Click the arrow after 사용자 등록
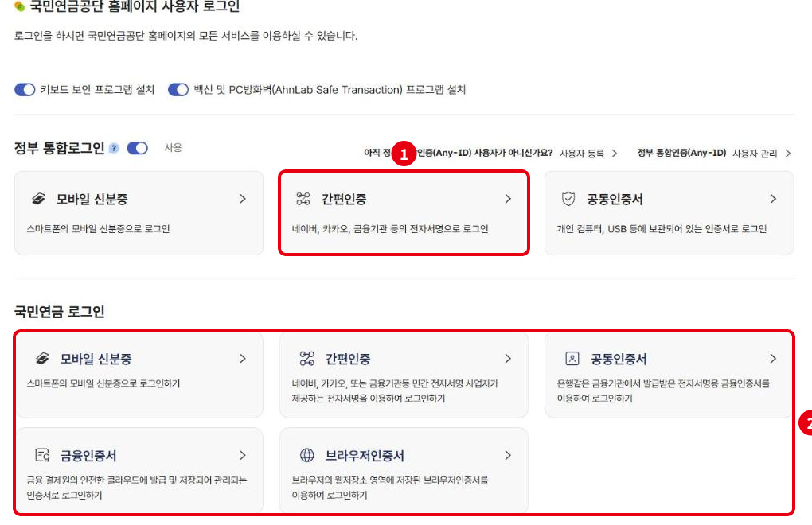This screenshot has height=525, width=812. (615, 154)
